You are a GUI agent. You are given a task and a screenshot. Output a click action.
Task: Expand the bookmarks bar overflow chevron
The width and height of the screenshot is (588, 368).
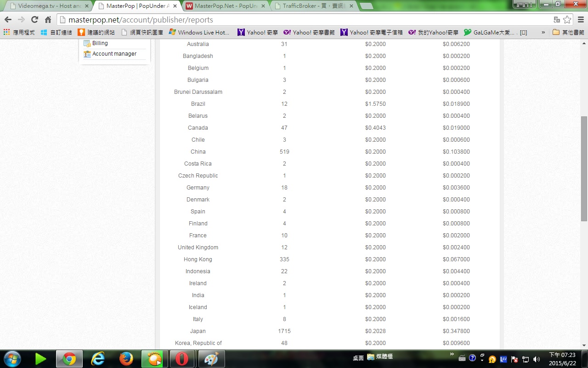point(543,32)
